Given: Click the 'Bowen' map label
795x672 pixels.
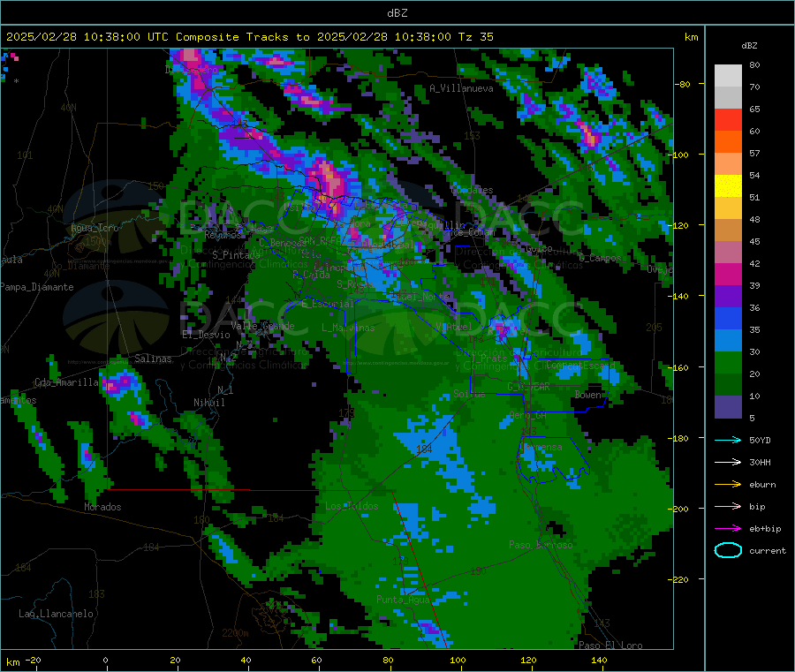Looking at the screenshot, I should click(587, 395).
